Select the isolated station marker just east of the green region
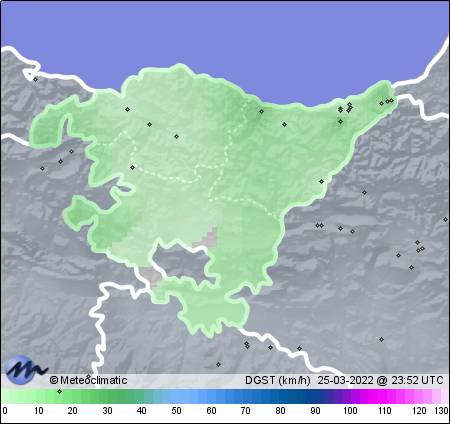 (x=364, y=192)
